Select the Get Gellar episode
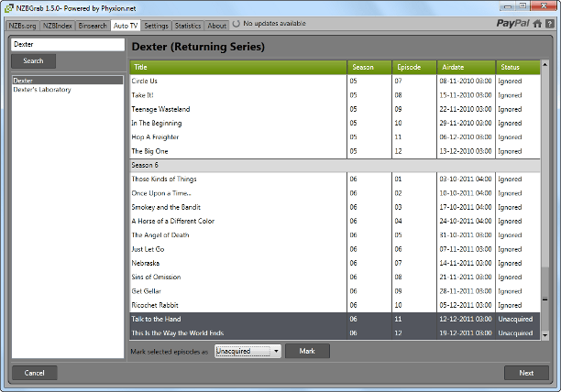This screenshot has height=392, width=561. 335,291
